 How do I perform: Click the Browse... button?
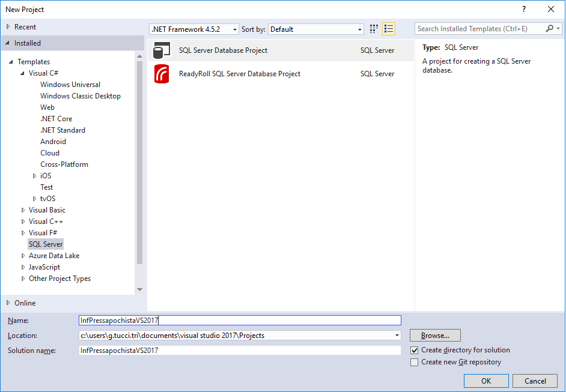coord(435,336)
